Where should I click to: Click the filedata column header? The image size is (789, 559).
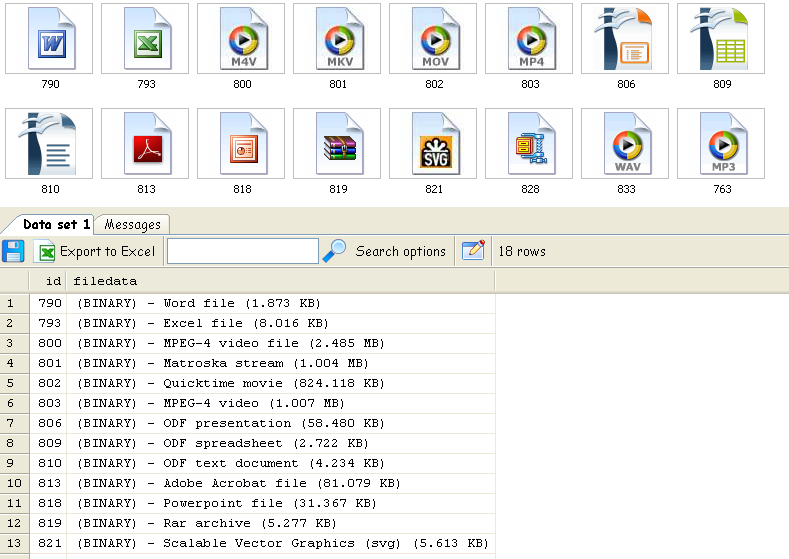281,281
